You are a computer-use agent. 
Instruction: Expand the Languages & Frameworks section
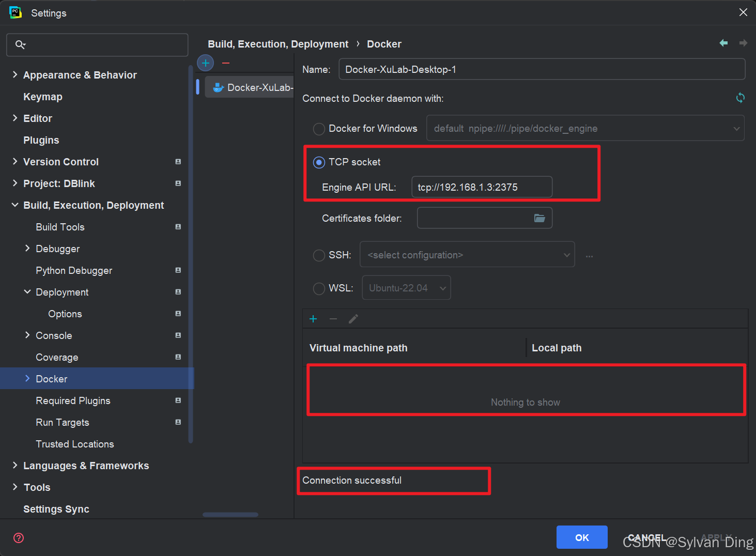click(x=14, y=466)
